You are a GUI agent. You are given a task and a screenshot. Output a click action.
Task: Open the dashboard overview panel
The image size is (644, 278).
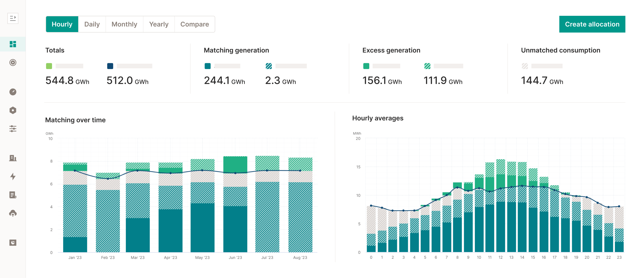(x=13, y=44)
